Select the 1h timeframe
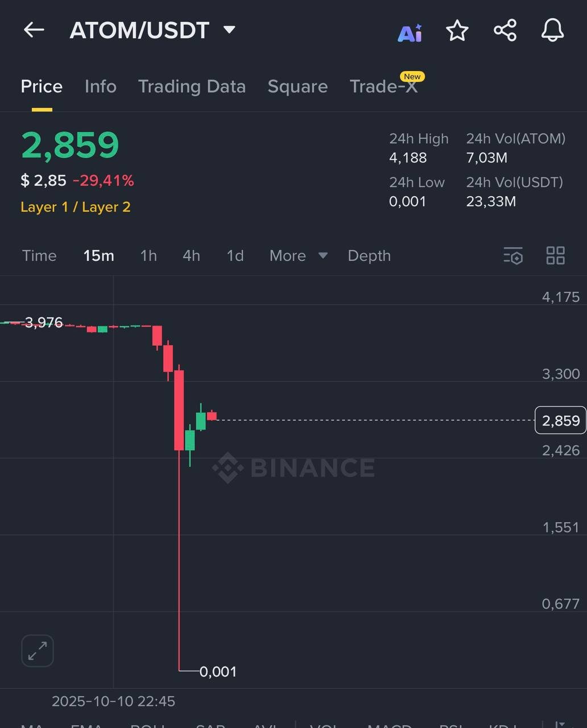 click(x=148, y=256)
